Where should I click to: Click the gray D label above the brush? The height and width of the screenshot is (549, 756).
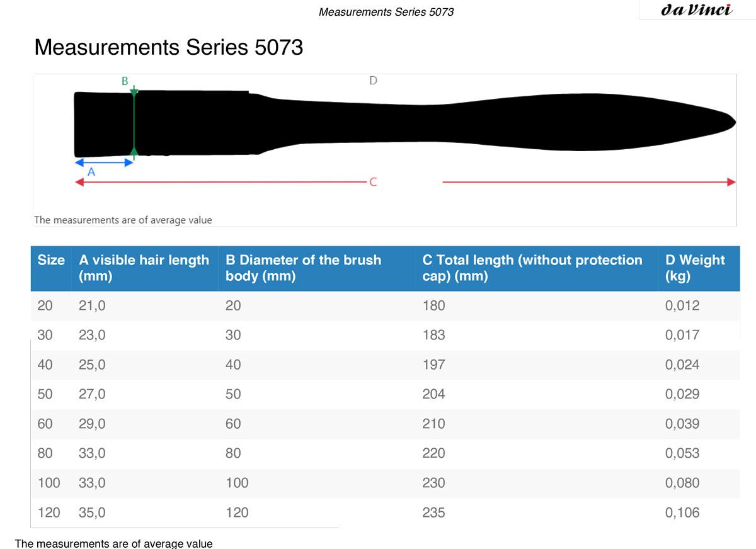tap(373, 81)
